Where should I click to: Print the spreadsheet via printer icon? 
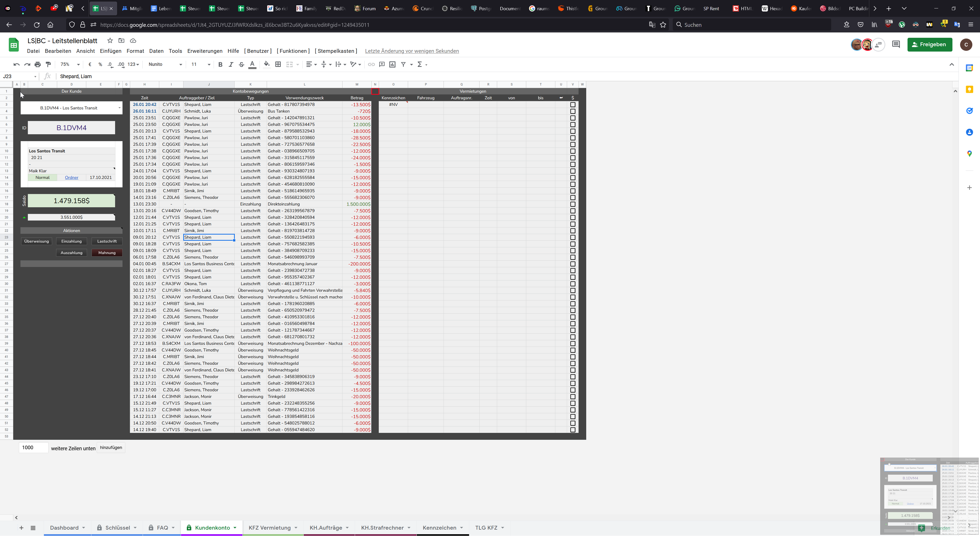point(38,64)
